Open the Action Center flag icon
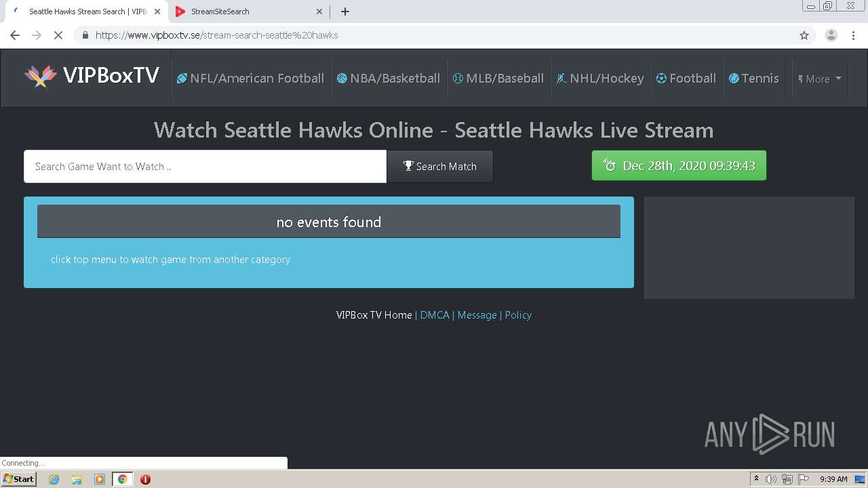The image size is (868, 488). tap(804, 479)
